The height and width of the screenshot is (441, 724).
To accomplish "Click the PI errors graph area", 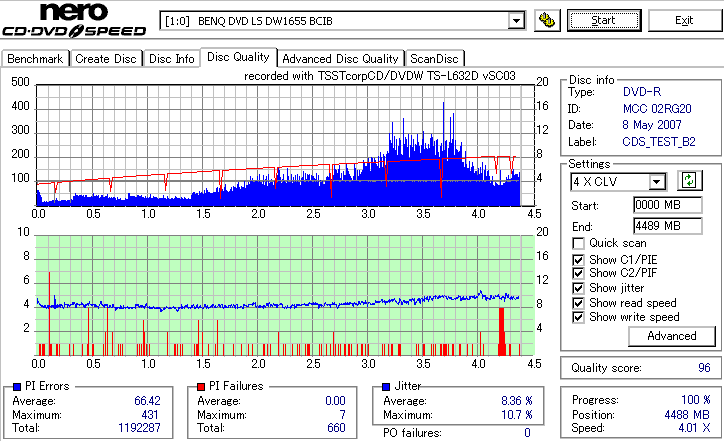I will 285,145.
